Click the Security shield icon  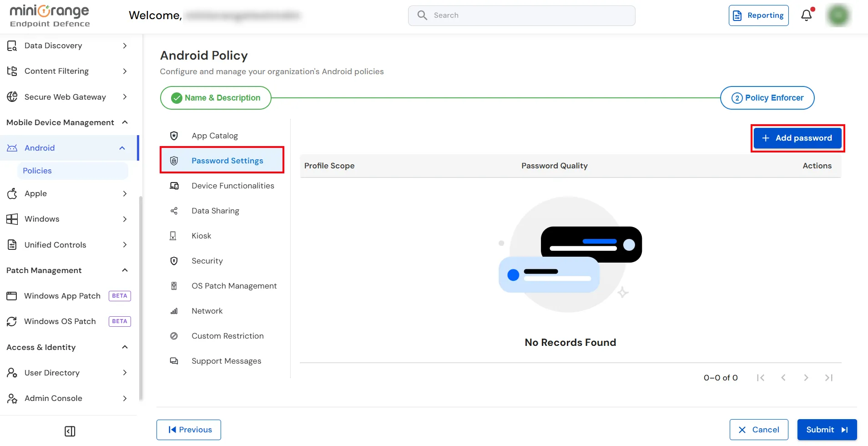pos(174,261)
